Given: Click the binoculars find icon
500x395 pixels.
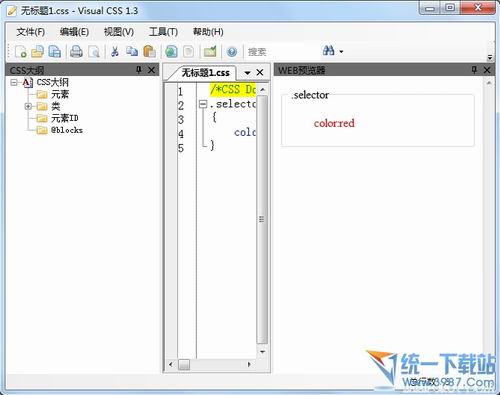Looking at the screenshot, I should click(328, 51).
